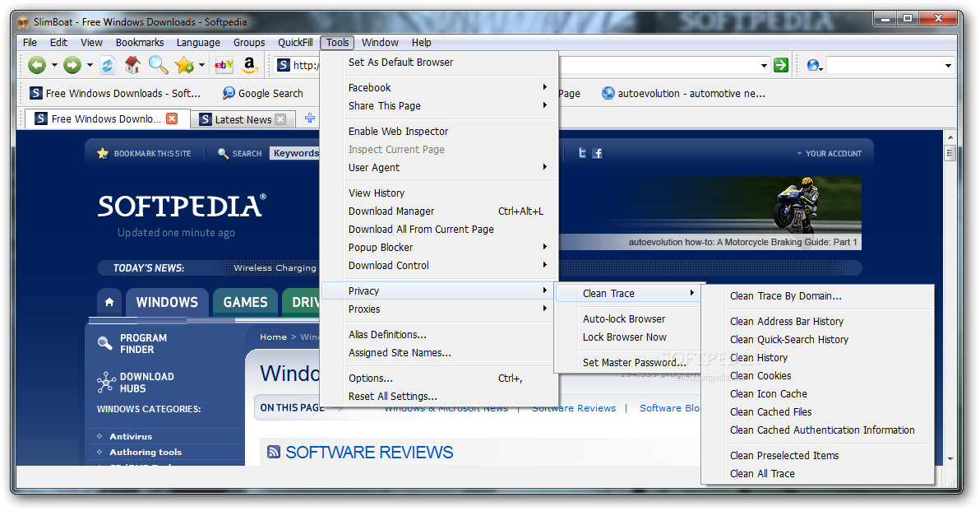Open the Bookmarks menu
The image size is (980, 511).
(140, 43)
